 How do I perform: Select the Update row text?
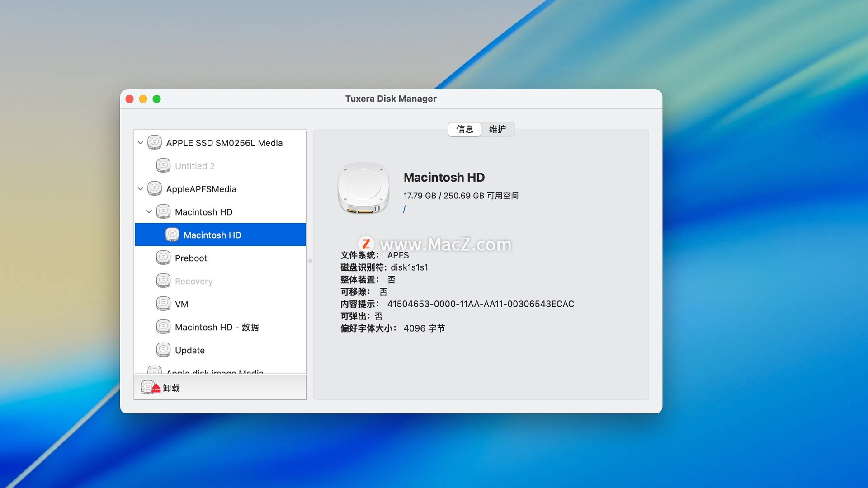click(190, 351)
